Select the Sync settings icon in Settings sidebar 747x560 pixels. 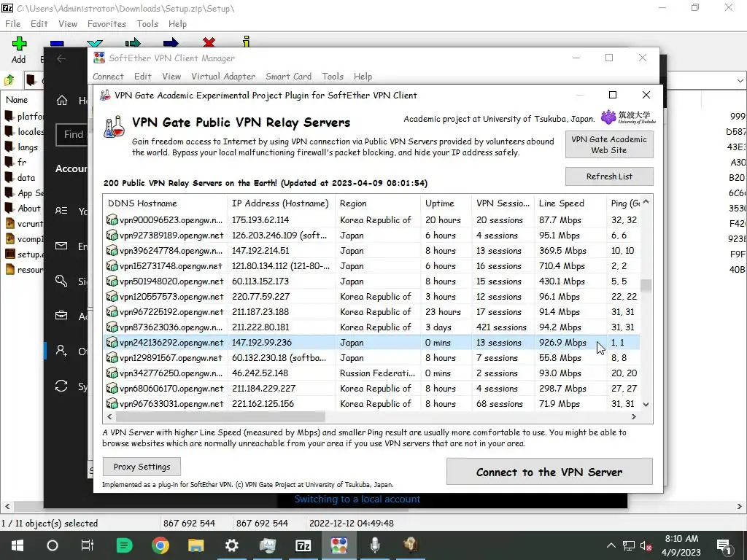coord(61,386)
